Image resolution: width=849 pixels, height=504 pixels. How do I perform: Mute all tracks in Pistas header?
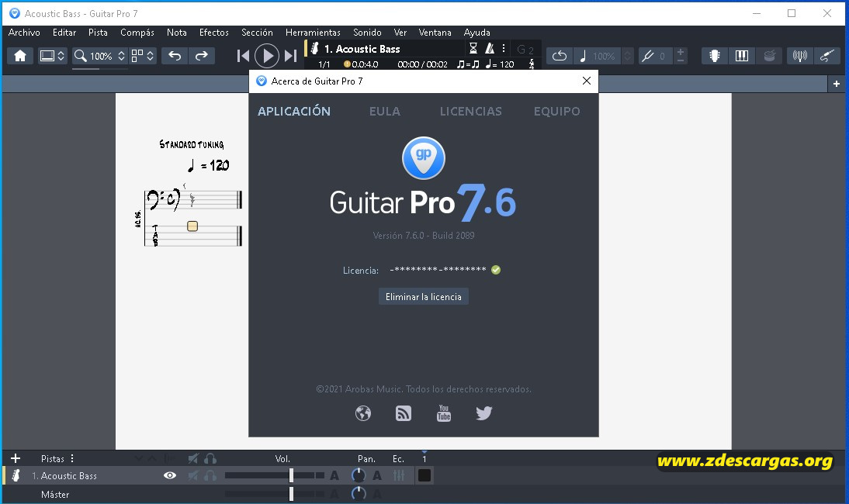click(193, 458)
